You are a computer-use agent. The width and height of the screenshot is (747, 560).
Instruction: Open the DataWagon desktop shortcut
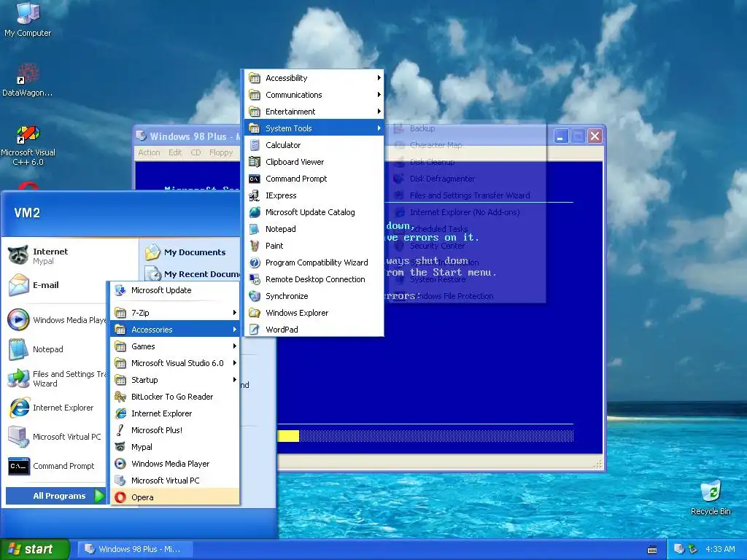28,80
